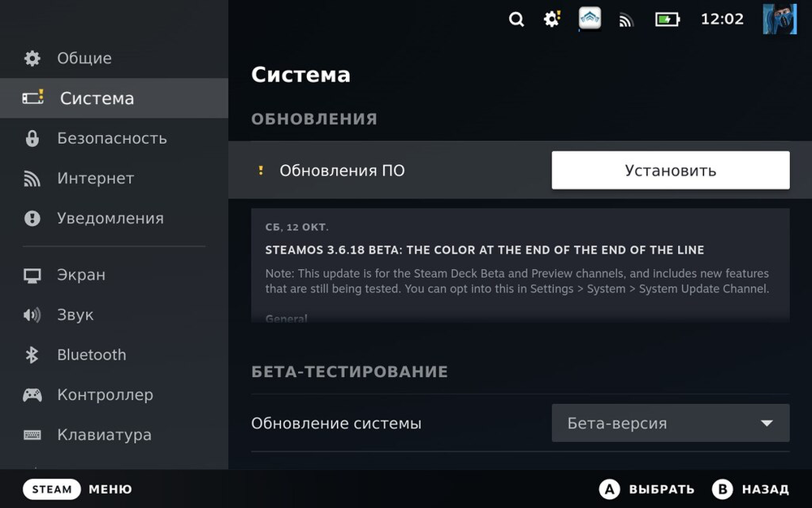Screen dimensions: 812x508
Task: Click the speaker icon next to Звук
Action: coord(32,315)
